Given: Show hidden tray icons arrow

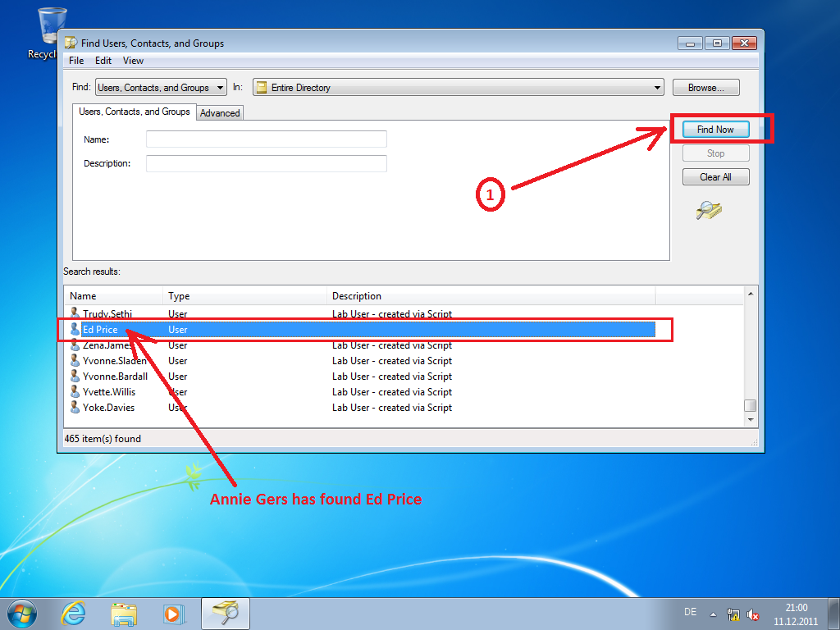Looking at the screenshot, I should 713,614.
